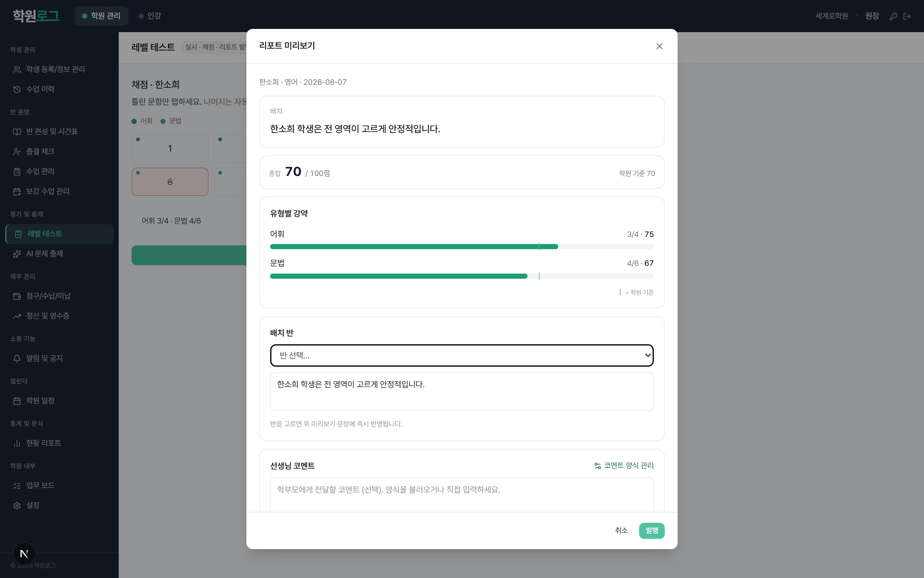
Task: Click the 현황 리포트 bar chart icon
Action: coord(17,443)
